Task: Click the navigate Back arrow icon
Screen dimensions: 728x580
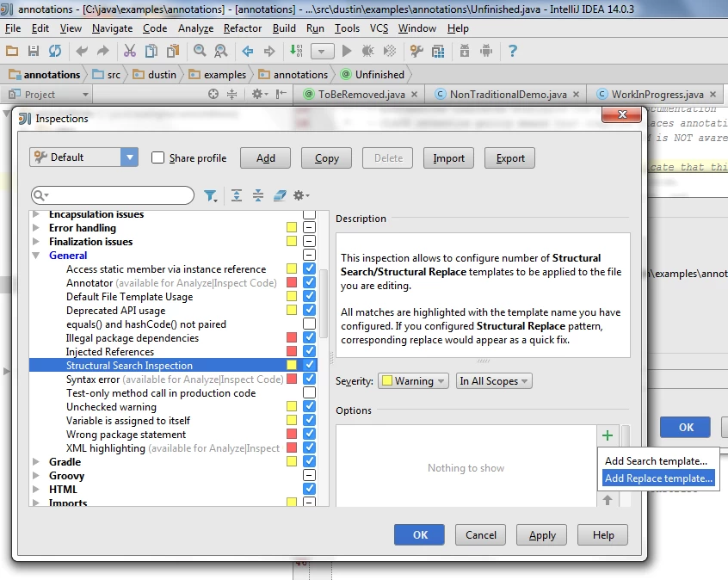Action: coord(248,51)
